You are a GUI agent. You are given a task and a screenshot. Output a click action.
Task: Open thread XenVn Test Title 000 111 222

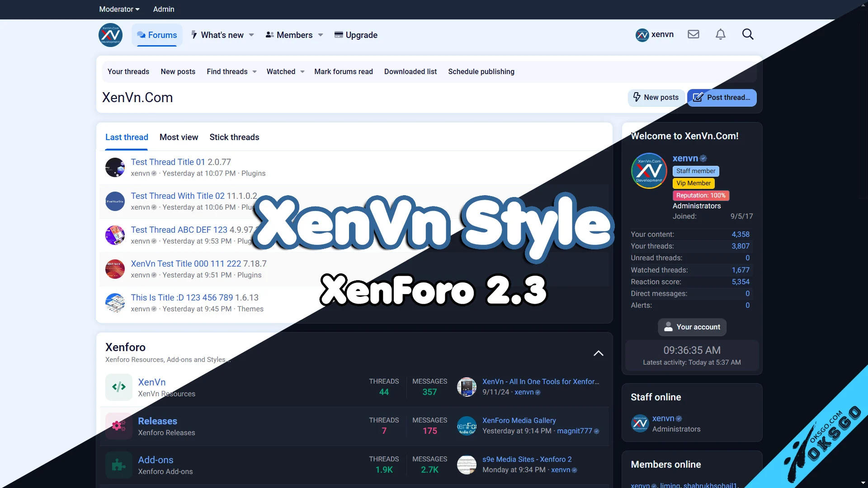(186, 263)
